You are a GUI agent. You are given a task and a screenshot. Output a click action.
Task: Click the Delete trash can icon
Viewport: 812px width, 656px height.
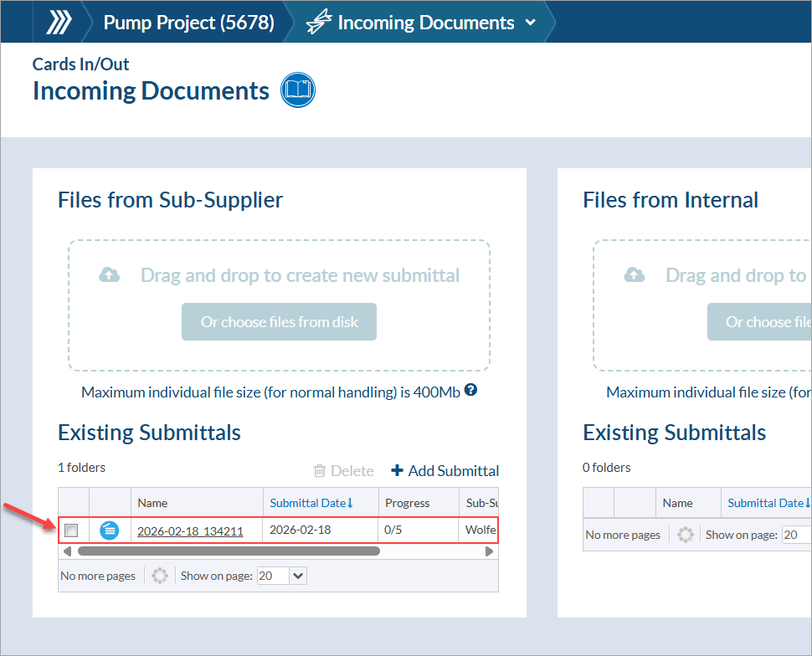[320, 470]
